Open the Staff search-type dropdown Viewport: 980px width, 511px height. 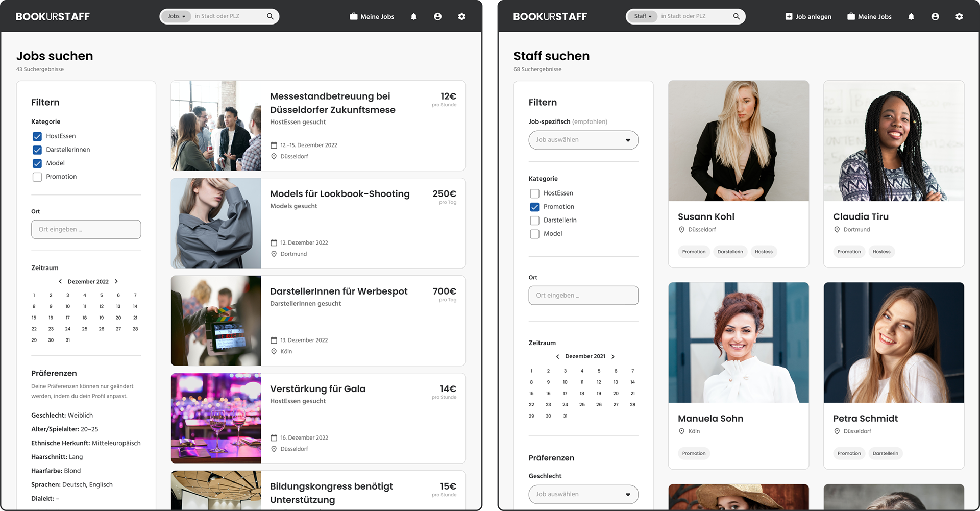point(643,16)
